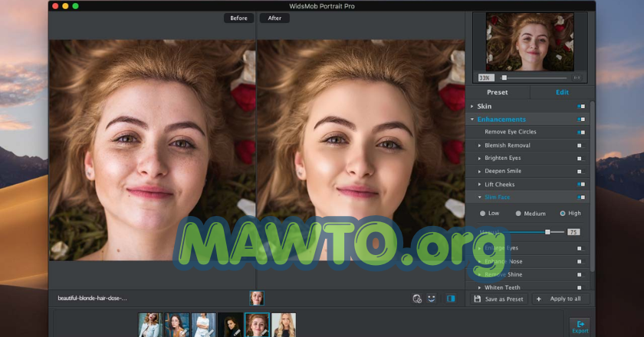The width and height of the screenshot is (644, 337).
Task: Expand the Brighten Eyes options
Action: point(479,158)
